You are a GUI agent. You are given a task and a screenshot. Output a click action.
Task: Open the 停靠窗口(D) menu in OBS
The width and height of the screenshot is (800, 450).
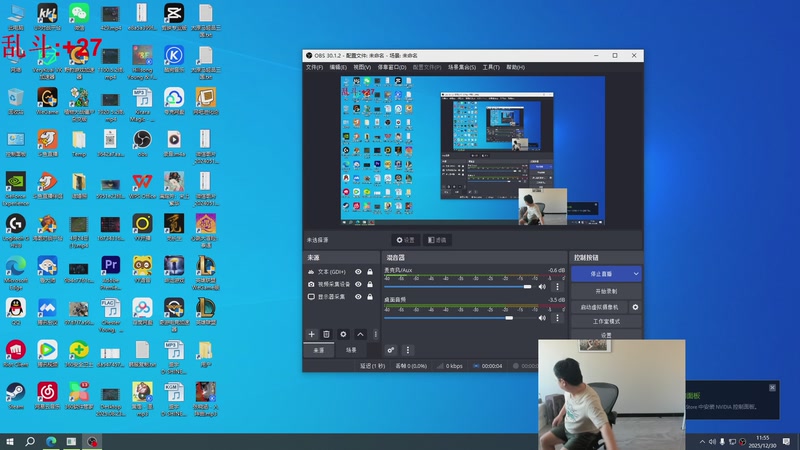point(392,67)
